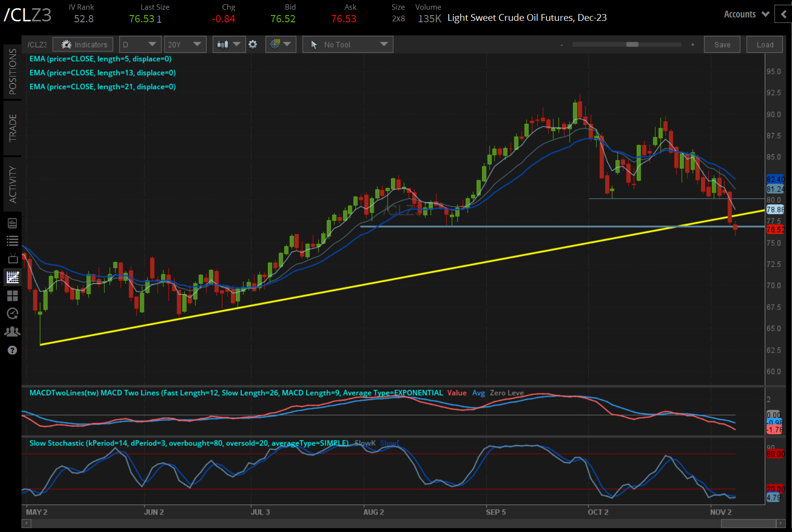
Task: Expand the 20Y range dropdown
Action: [x=185, y=44]
